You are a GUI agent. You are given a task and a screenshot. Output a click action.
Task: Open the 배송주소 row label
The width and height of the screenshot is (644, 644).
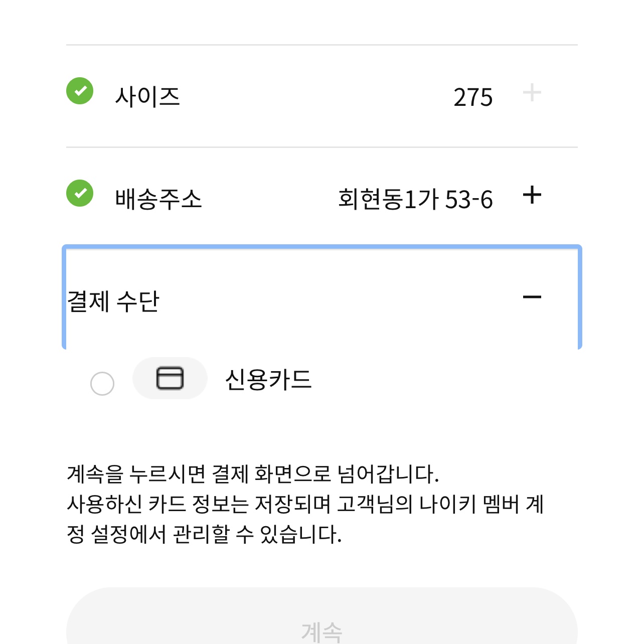tap(158, 199)
